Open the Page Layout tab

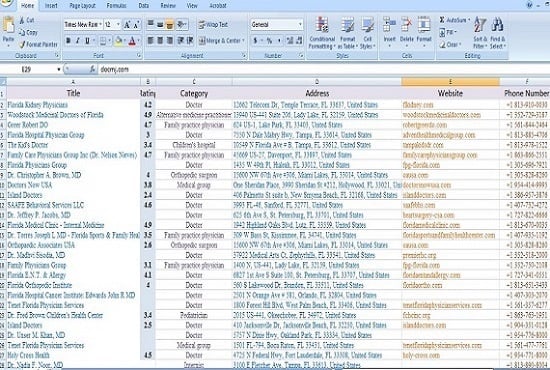(x=82, y=6)
